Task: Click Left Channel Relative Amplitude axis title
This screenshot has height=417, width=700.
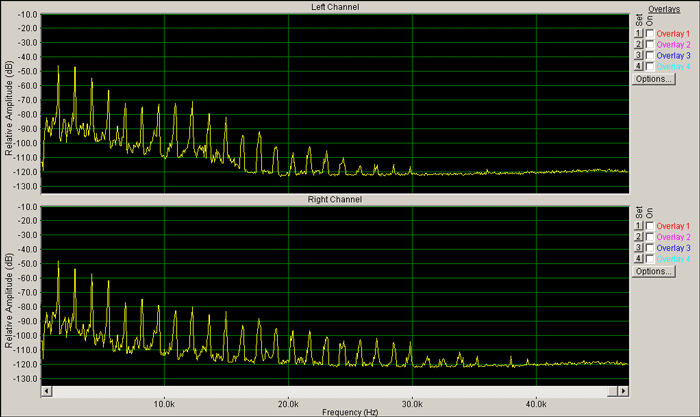Action: [x=9, y=108]
